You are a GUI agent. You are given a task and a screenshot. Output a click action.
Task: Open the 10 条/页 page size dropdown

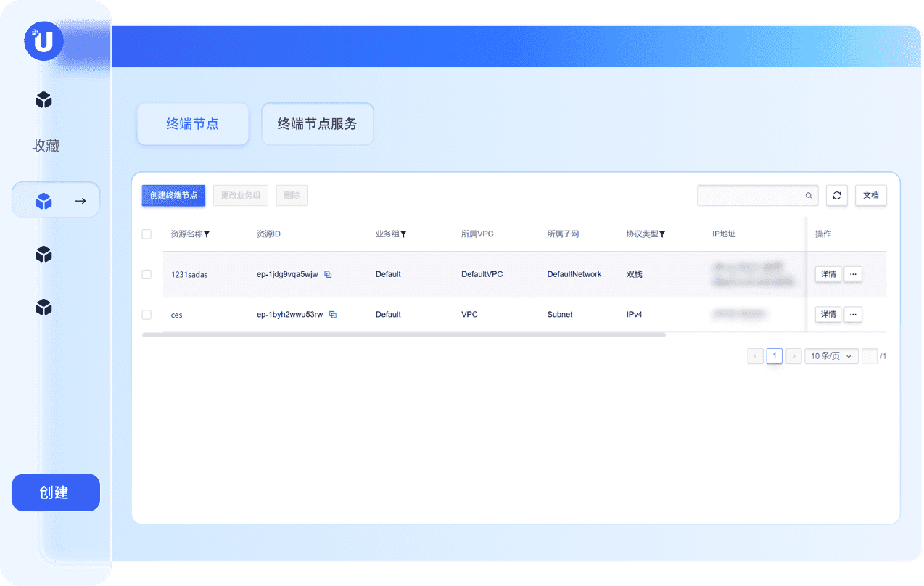[x=831, y=356]
